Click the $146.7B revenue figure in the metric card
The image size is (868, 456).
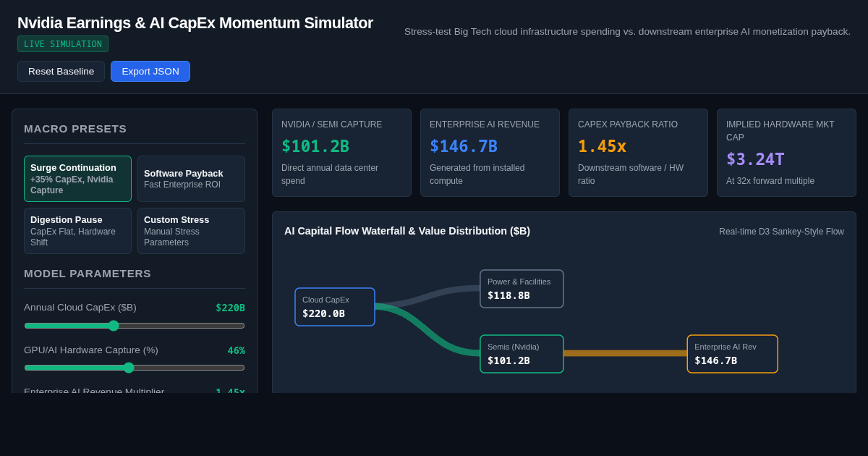[464, 146]
